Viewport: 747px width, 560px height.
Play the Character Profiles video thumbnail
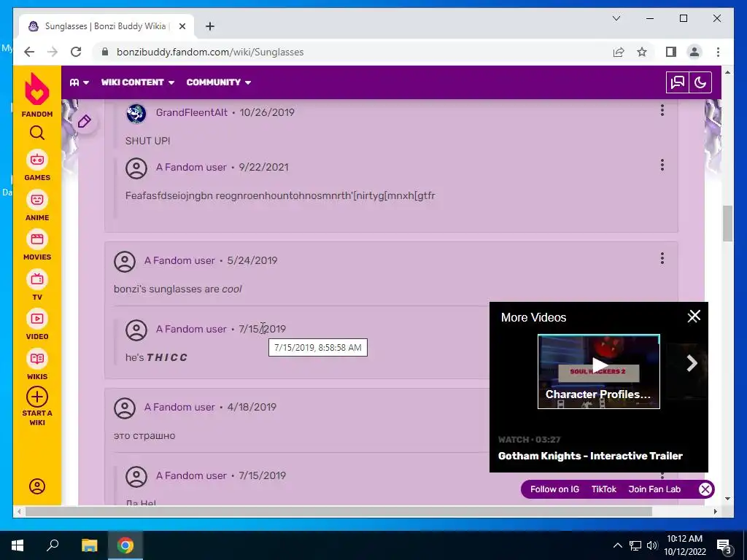599,371
